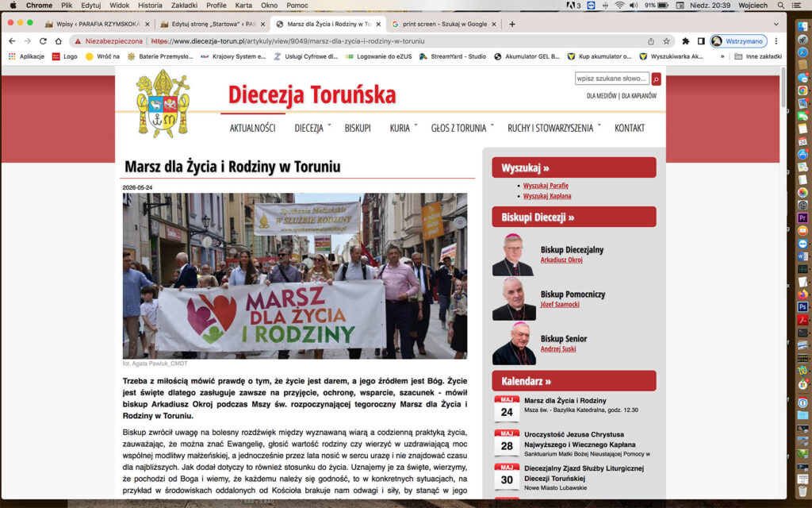Bookmark this page with the star icon
This screenshot has height=508, width=812.
[666, 41]
